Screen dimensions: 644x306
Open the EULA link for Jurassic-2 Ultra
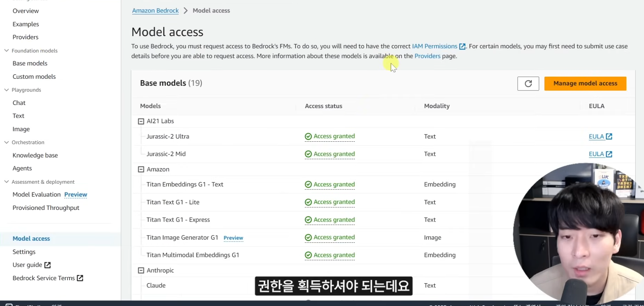[x=596, y=136]
